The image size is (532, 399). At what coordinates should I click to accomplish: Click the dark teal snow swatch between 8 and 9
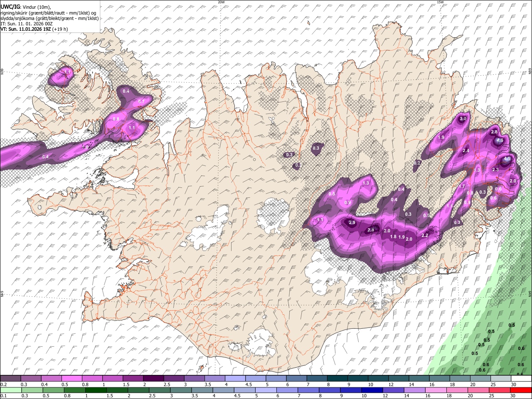[337, 379]
